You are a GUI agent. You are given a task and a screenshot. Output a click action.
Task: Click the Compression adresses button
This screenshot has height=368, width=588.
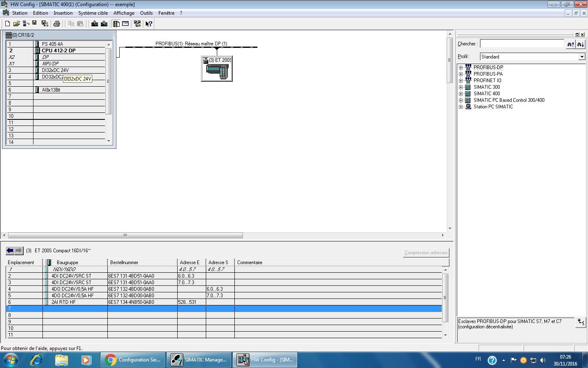[426, 253]
